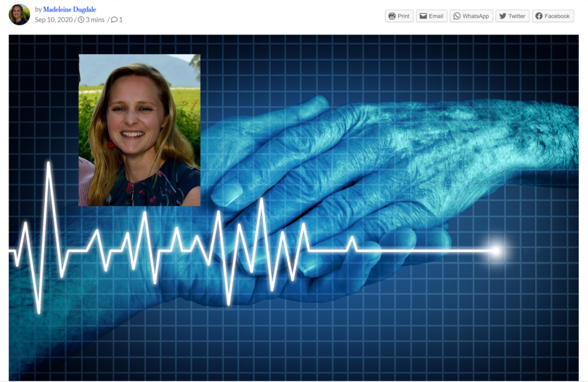The width and height of the screenshot is (588, 382).
Task: Click the comment count '1'
Action: tap(121, 20)
